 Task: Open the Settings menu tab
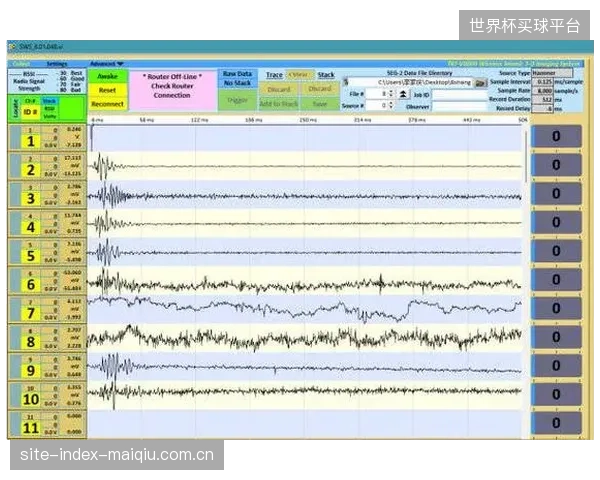57,64
